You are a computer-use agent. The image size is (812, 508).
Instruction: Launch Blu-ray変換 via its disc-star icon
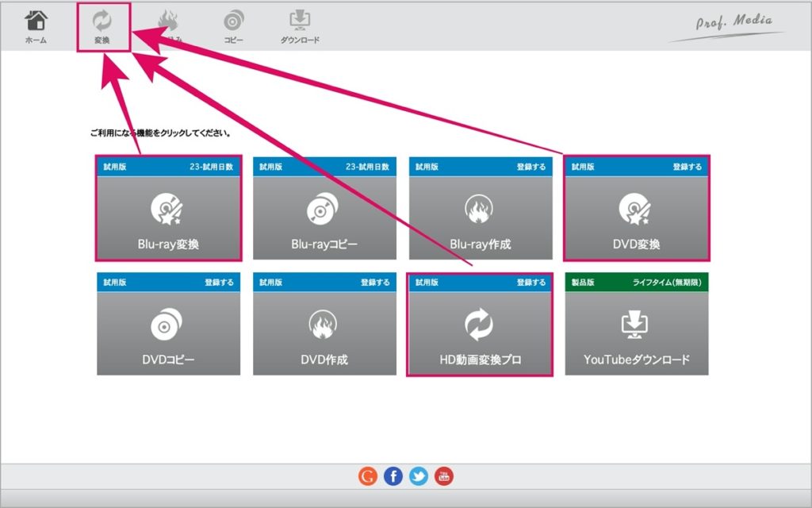(167, 209)
